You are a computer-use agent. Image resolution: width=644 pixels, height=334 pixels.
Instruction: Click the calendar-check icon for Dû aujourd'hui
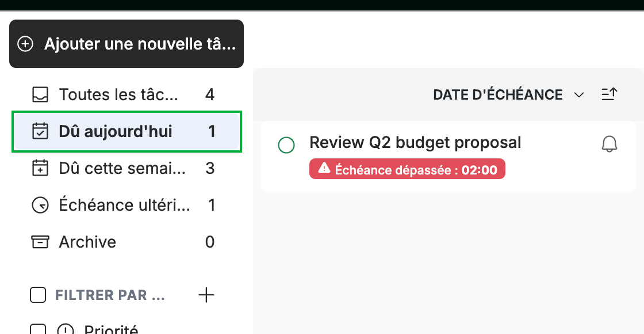[40, 131]
